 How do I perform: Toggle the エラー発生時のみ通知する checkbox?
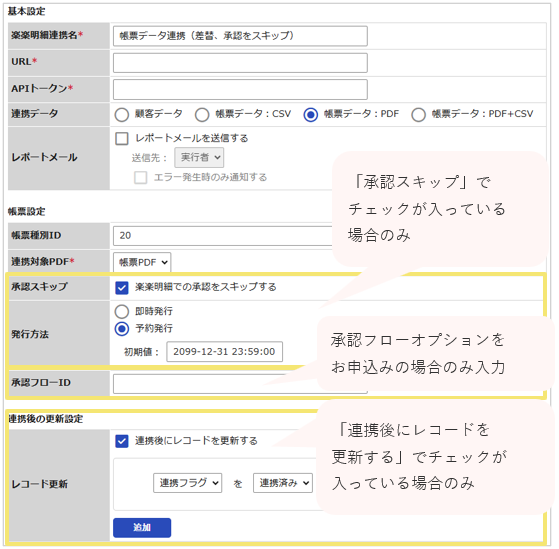tap(140, 177)
